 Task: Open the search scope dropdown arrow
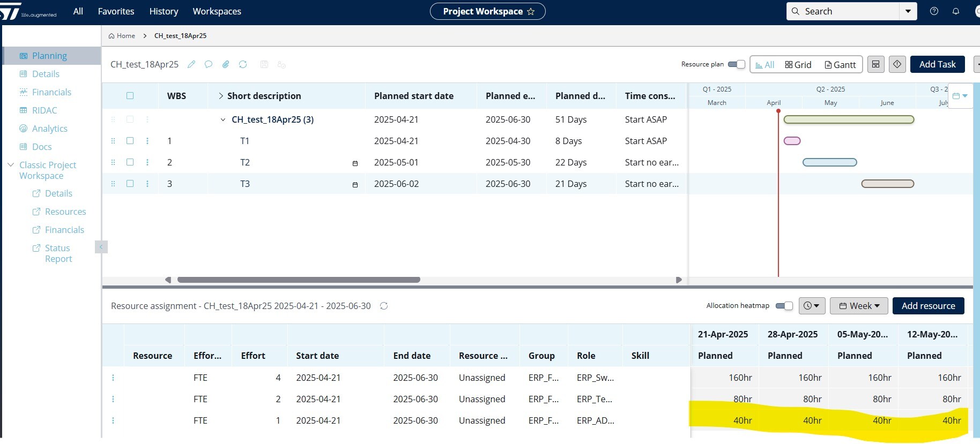pyautogui.click(x=908, y=11)
